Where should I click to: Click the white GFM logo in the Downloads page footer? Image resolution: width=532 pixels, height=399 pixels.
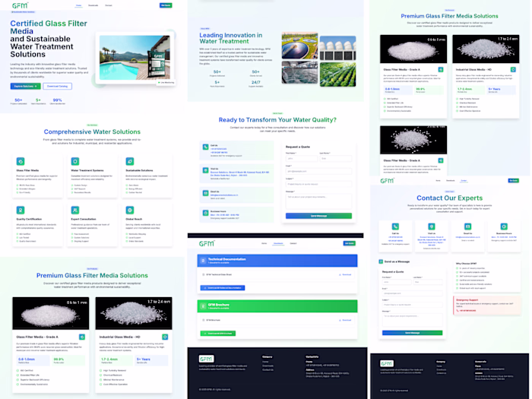[x=206, y=359]
